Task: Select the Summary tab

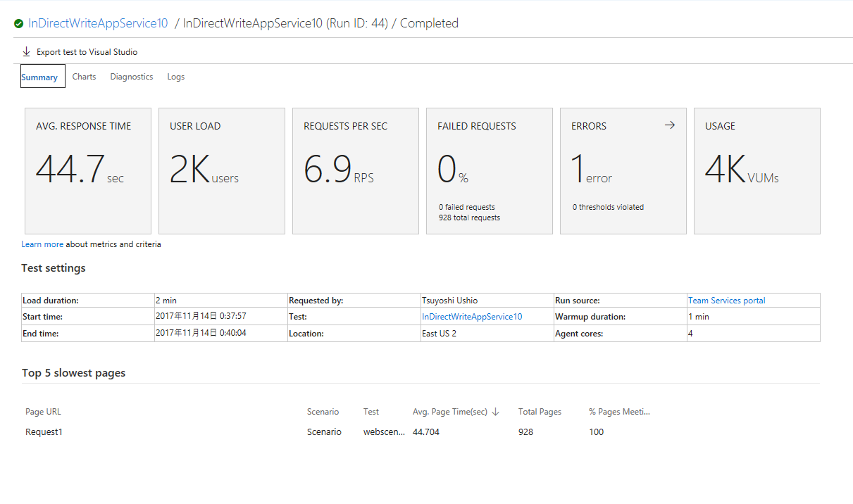Action: click(42, 77)
